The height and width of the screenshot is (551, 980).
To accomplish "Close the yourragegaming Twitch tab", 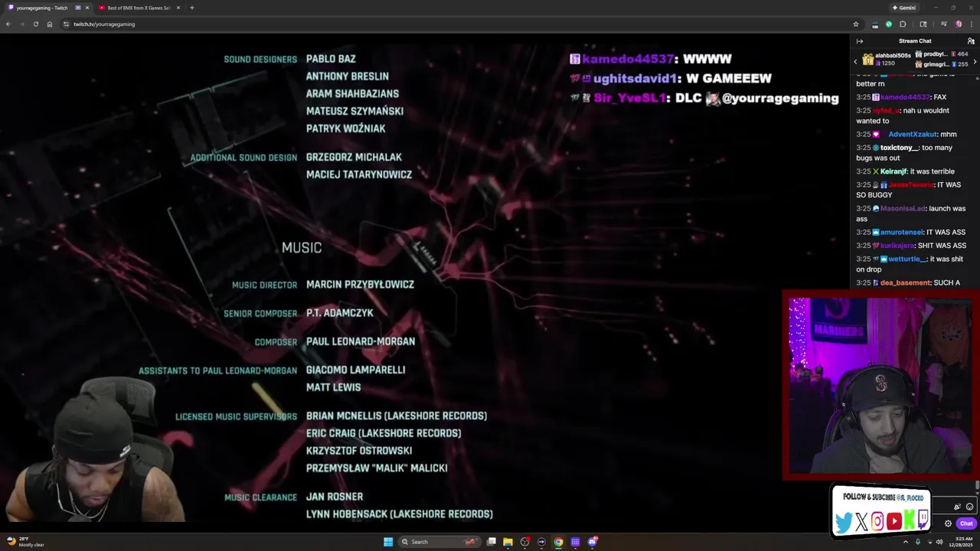I will click(87, 8).
